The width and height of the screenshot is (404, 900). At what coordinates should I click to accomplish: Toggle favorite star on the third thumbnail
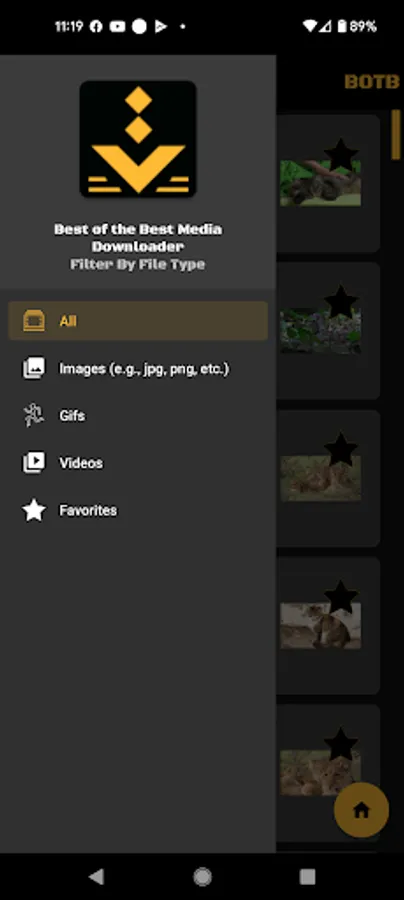[x=341, y=449]
